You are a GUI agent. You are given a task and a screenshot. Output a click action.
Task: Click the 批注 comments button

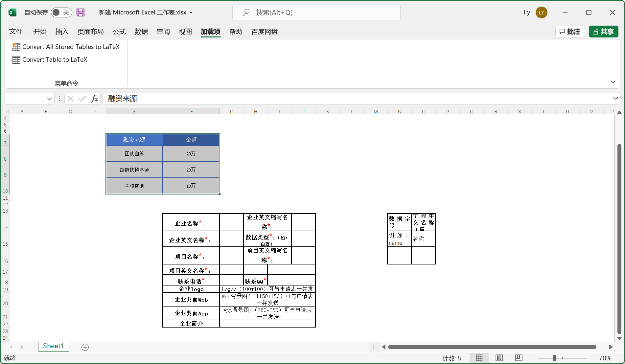570,32
